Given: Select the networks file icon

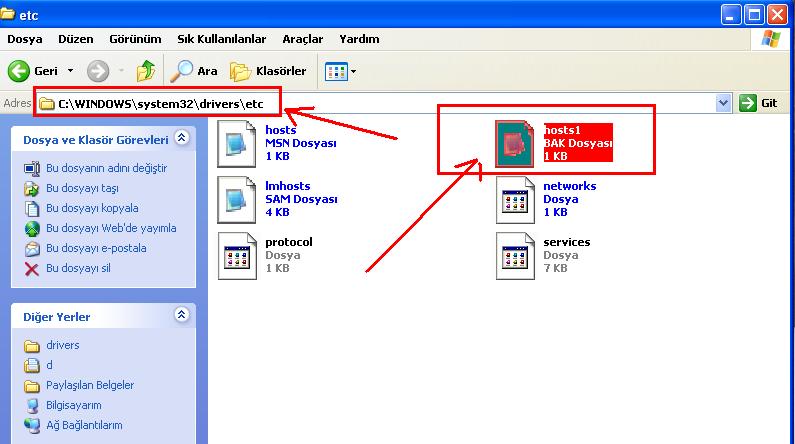Looking at the screenshot, I should pos(515,199).
